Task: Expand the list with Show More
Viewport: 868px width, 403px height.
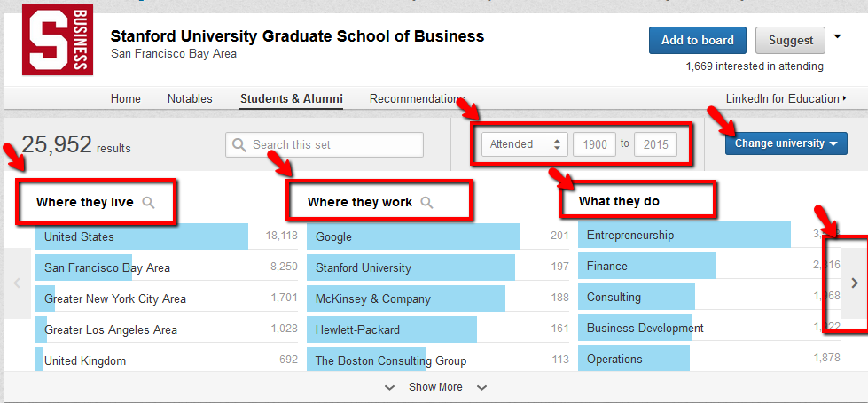Action: click(x=435, y=387)
